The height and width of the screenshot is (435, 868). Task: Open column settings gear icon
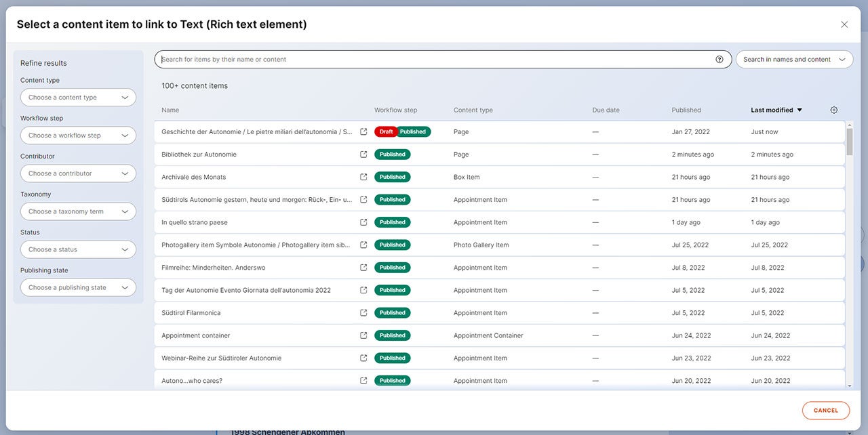(x=834, y=110)
